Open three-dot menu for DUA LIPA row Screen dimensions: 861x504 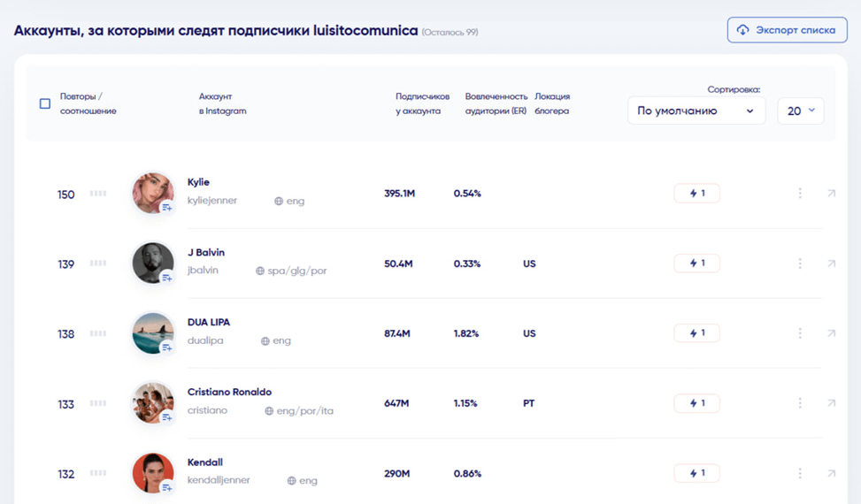pos(800,333)
